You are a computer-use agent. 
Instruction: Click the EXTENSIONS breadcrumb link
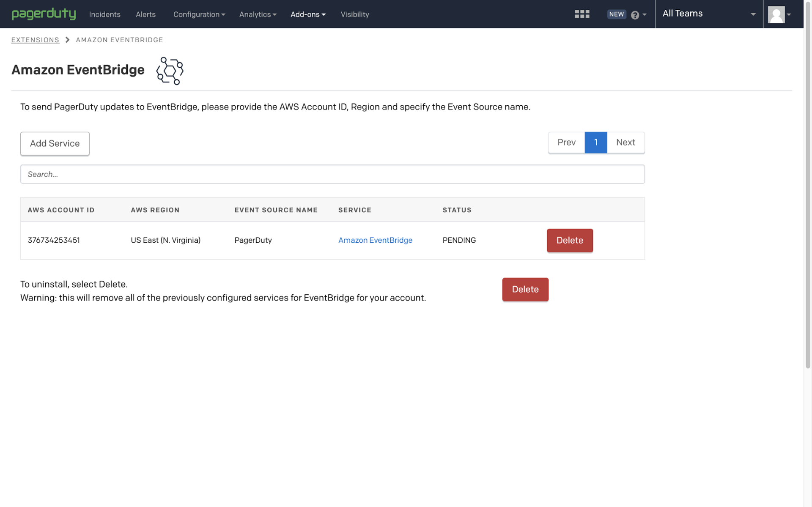(35, 40)
